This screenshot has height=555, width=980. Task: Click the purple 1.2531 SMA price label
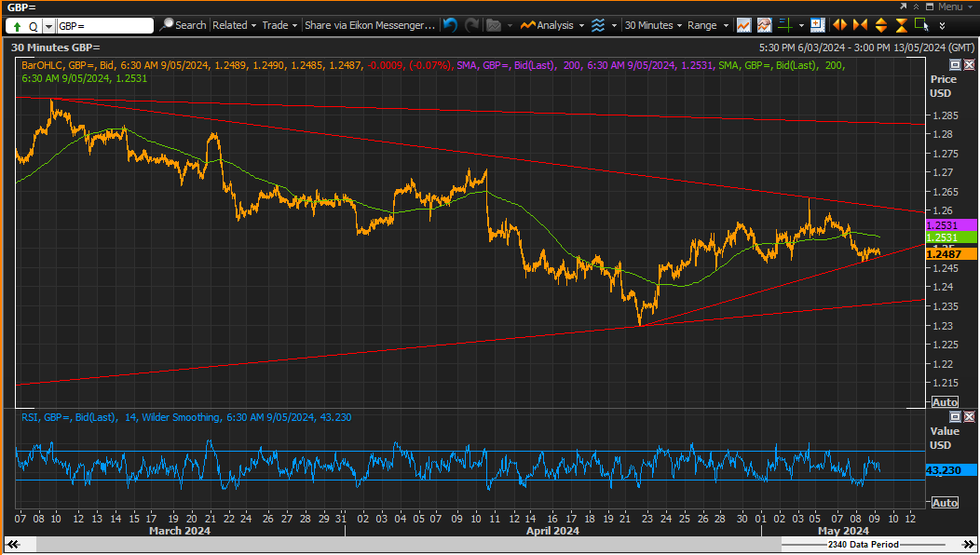[950, 225]
